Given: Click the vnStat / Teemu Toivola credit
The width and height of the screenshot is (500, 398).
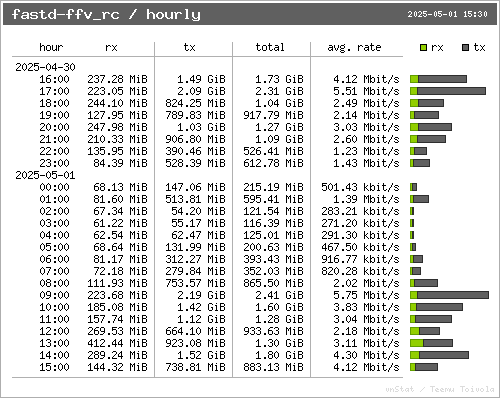Looking at the screenshot, I should (x=440, y=389).
